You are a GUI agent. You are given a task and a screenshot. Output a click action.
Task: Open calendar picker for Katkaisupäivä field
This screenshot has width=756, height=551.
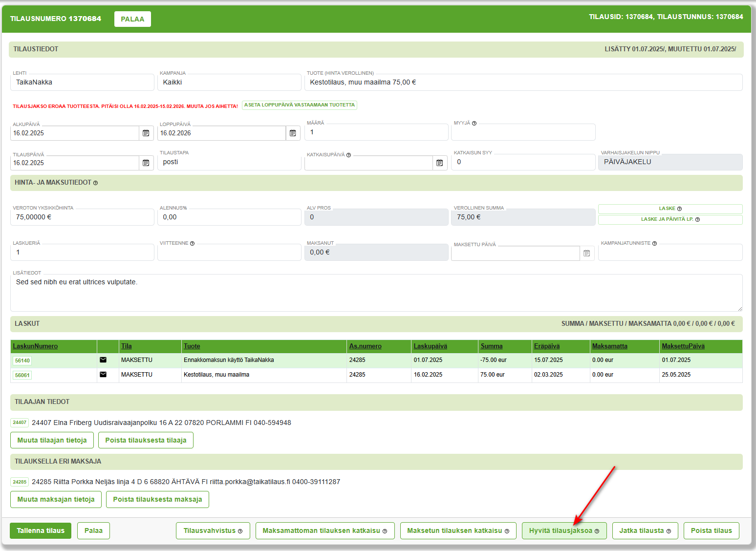tap(440, 163)
